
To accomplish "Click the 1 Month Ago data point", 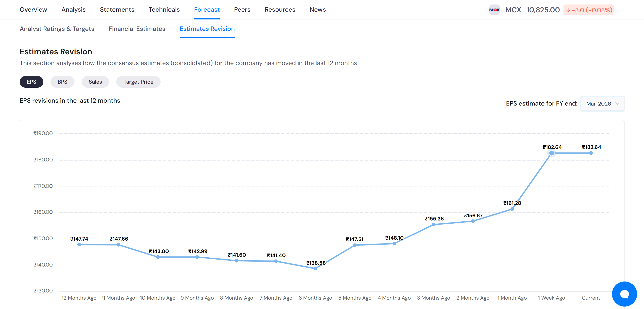I will point(512,209).
